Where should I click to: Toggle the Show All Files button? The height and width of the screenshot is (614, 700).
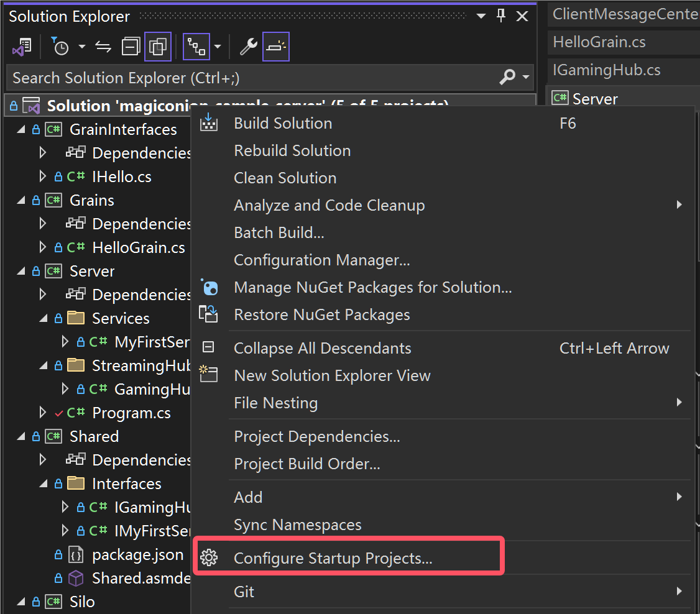(158, 47)
